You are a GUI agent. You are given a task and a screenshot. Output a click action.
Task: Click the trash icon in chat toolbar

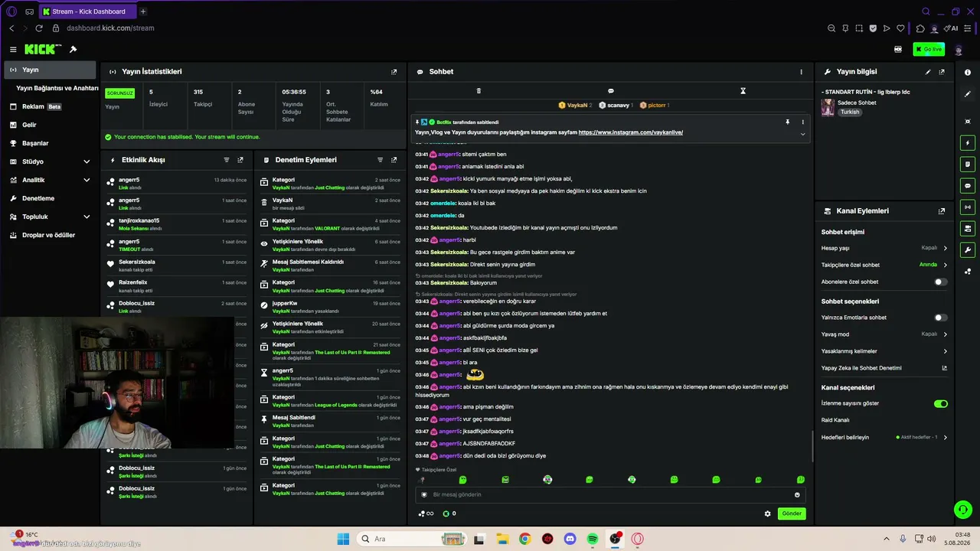(x=479, y=91)
